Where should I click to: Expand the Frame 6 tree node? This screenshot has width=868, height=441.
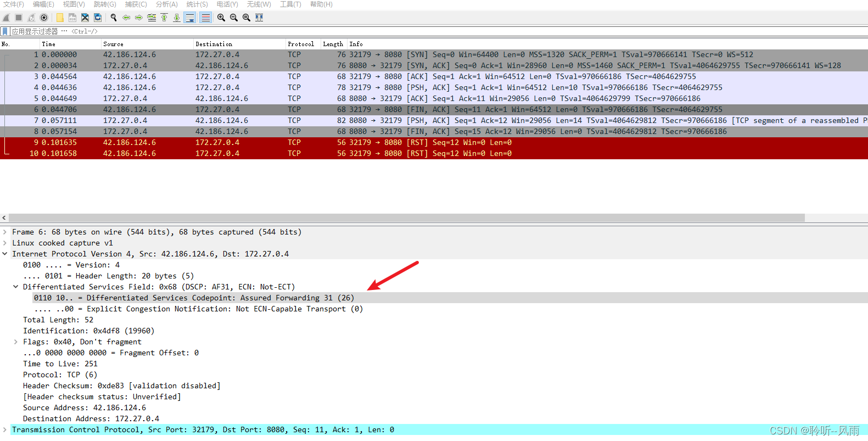5,232
